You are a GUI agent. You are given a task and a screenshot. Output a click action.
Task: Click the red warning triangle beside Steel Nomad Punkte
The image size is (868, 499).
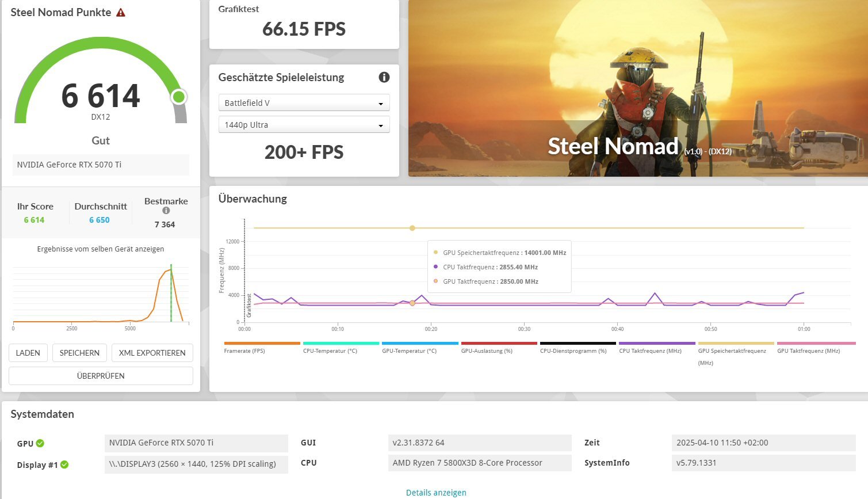pos(121,12)
